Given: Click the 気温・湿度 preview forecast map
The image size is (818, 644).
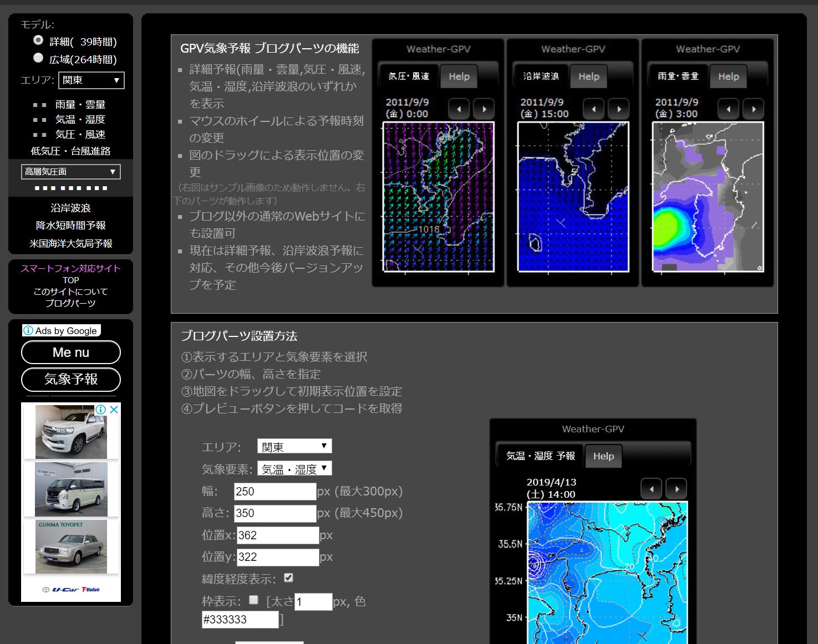Looking at the screenshot, I should coord(607,573).
